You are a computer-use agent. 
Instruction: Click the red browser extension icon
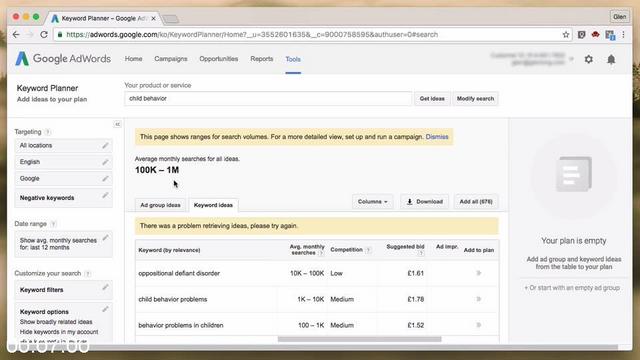tap(596, 35)
